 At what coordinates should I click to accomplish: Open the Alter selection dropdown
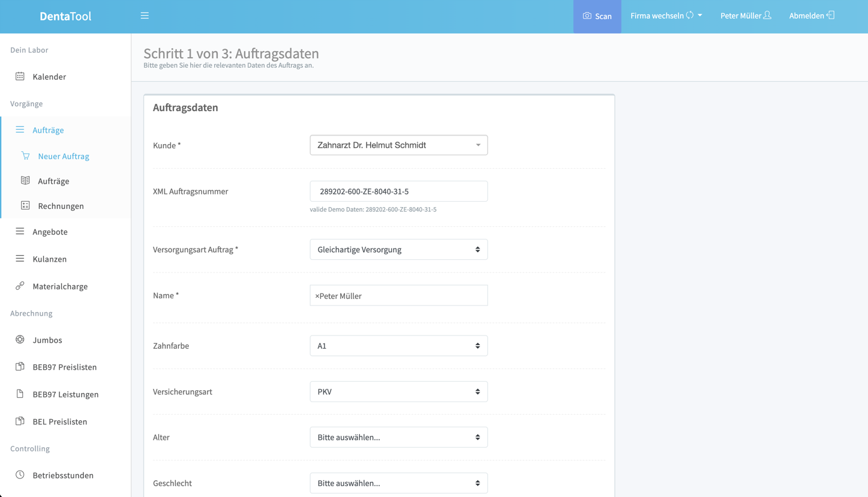click(x=398, y=438)
